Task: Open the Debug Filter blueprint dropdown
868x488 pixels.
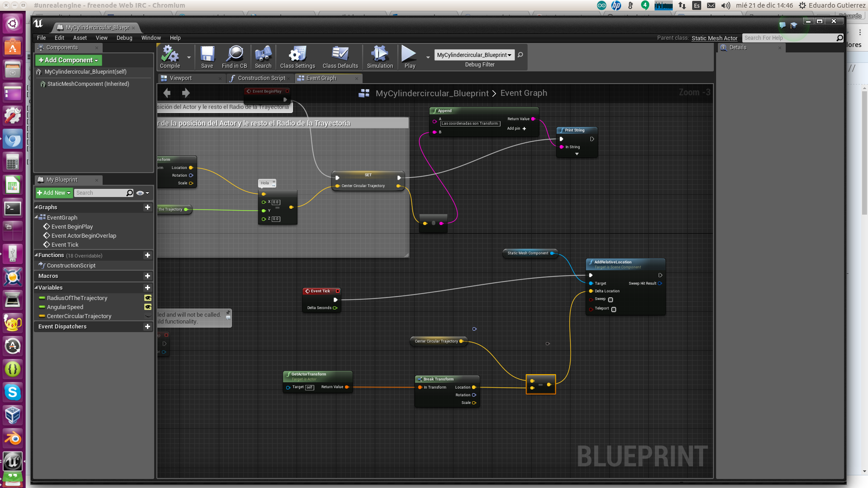Action: tap(474, 55)
